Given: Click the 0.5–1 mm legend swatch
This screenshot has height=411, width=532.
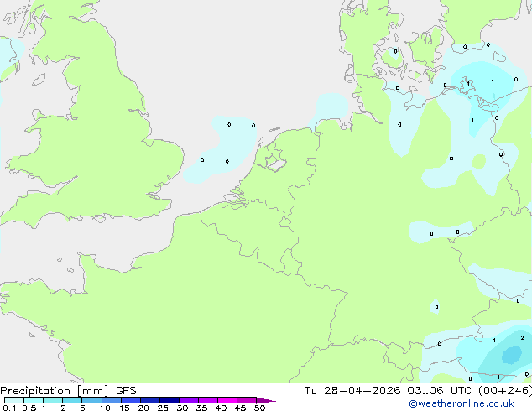Looking at the screenshot, I should (34, 400).
